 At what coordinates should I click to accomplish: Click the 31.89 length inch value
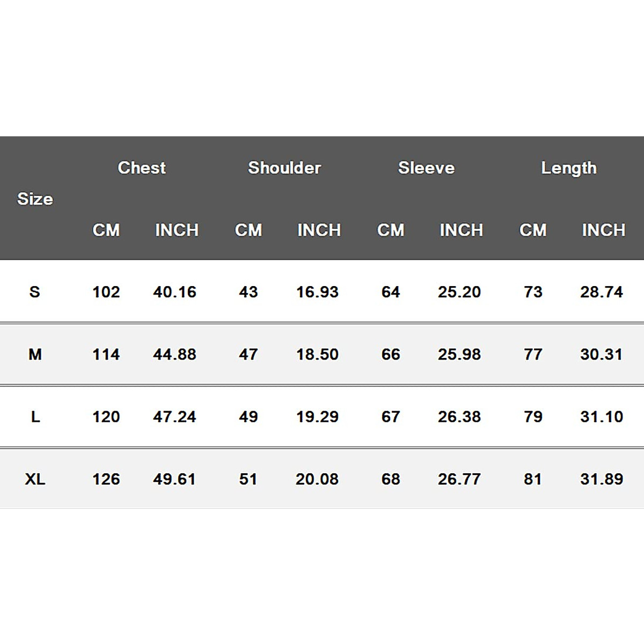[x=602, y=479]
